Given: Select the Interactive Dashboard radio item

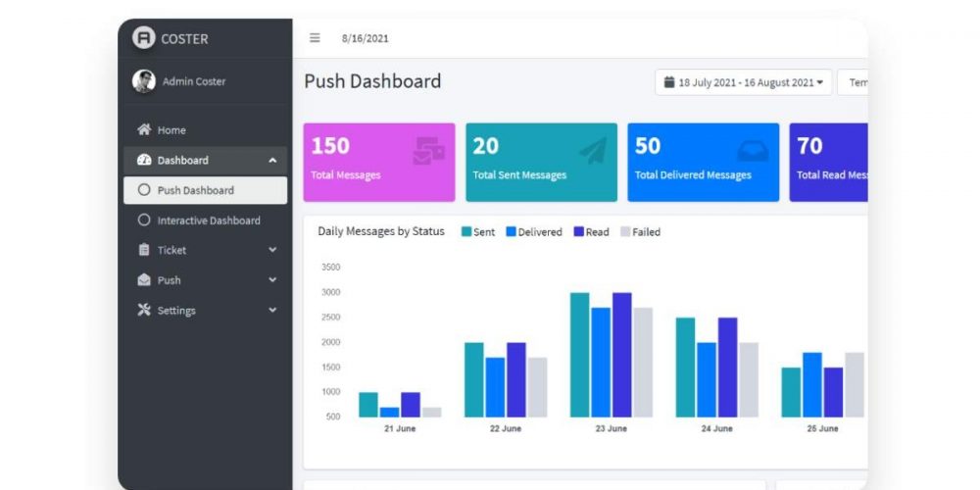Looking at the screenshot, I should [145, 220].
